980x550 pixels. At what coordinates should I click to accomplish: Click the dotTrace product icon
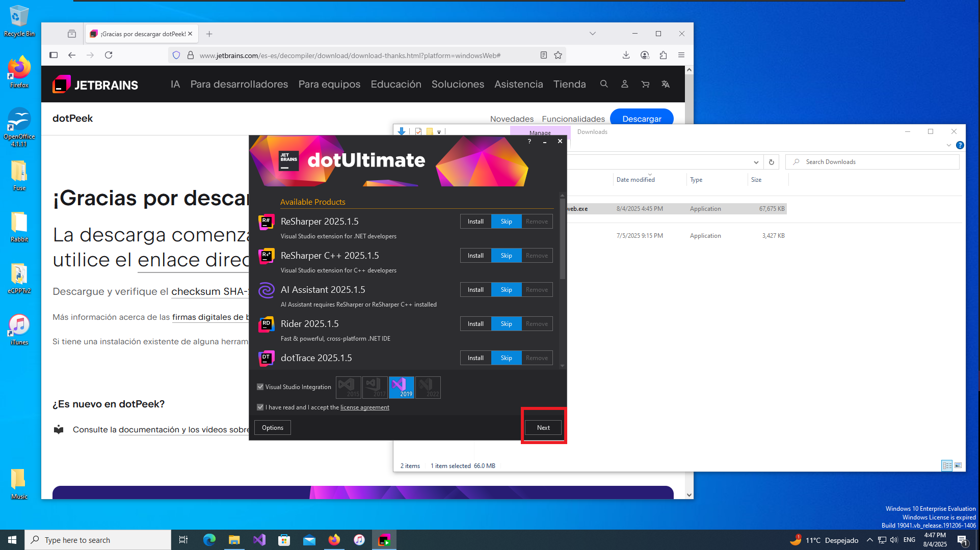(267, 359)
